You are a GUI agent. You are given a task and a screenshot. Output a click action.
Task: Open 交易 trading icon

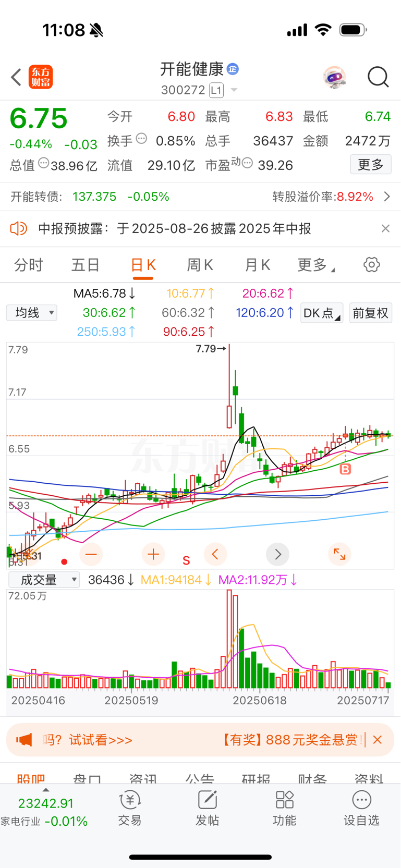click(130, 809)
